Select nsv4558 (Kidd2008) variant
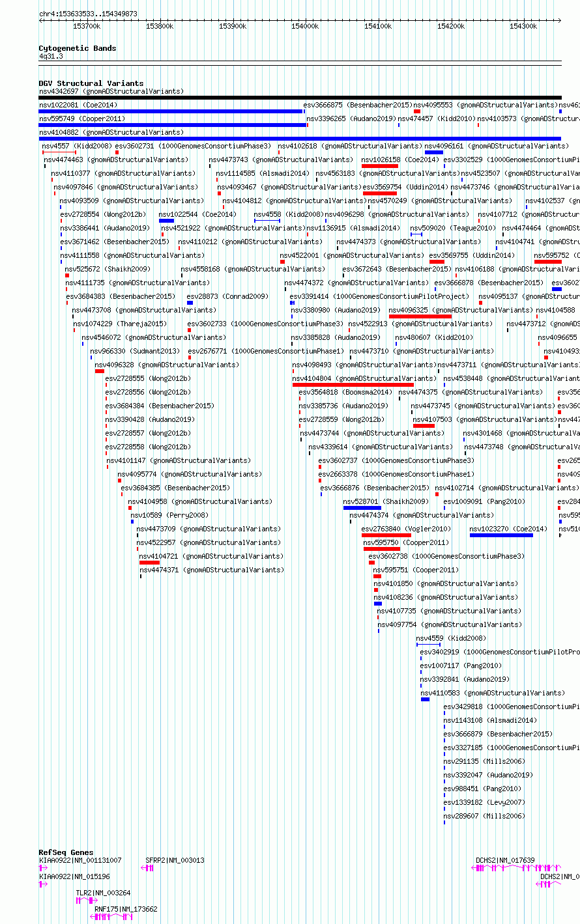Image resolution: width=580 pixels, height=924 pixels. tap(289, 214)
